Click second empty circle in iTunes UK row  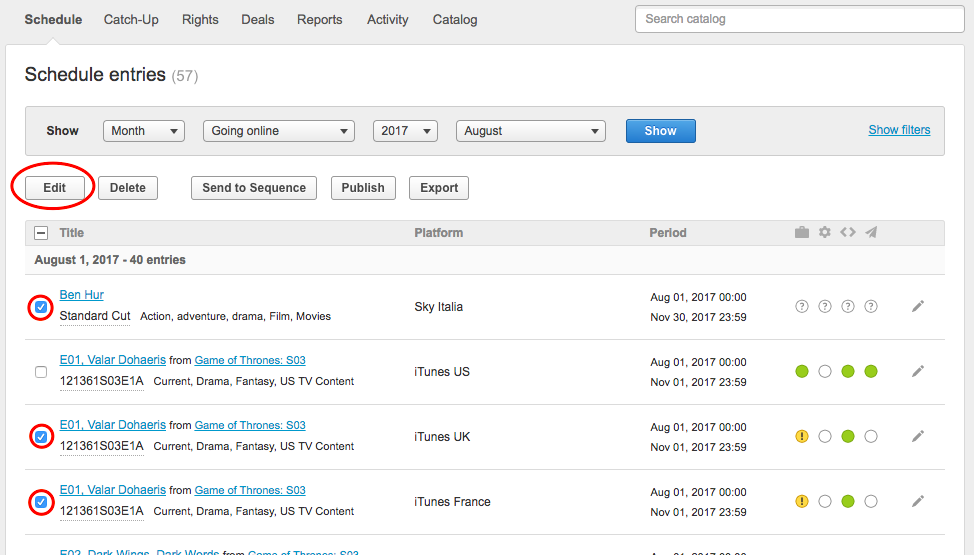[x=825, y=436]
